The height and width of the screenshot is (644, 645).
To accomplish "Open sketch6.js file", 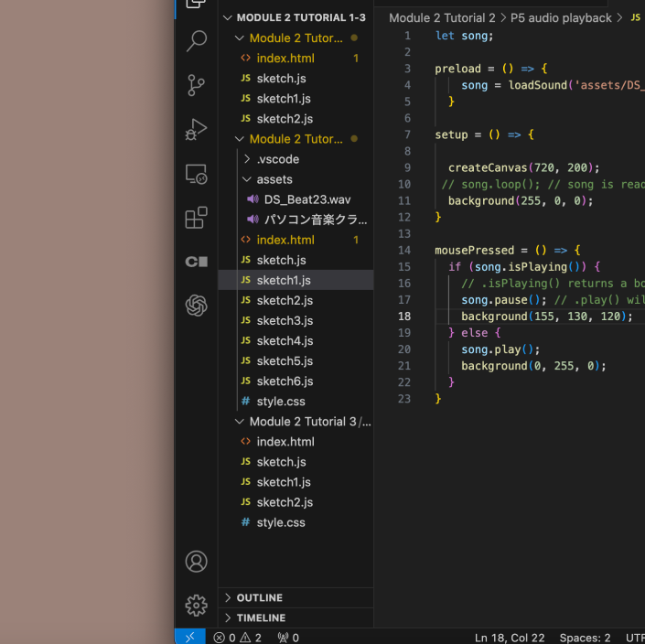I will click(x=296, y=381).
